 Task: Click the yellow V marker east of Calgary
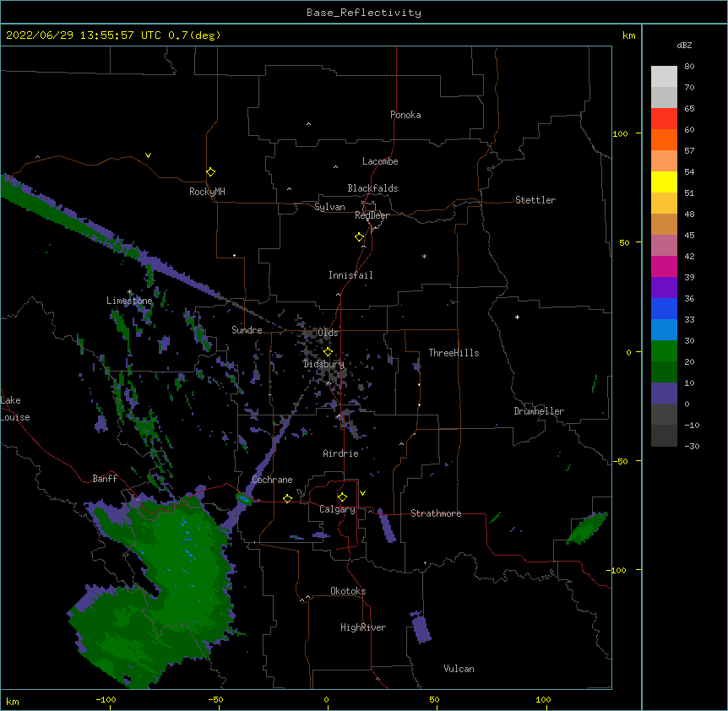click(362, 493)
